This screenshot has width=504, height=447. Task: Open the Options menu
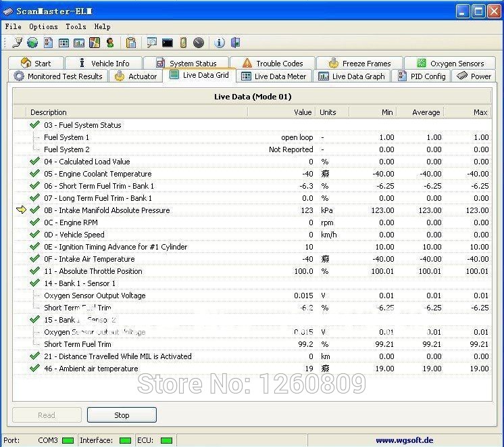tap(43, 26)
